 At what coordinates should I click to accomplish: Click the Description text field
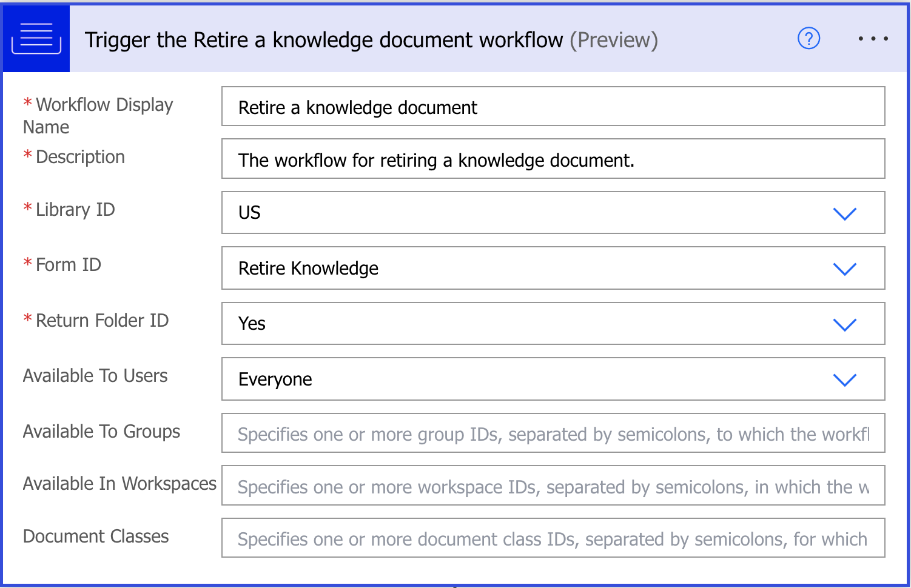(x=553, y=159)
